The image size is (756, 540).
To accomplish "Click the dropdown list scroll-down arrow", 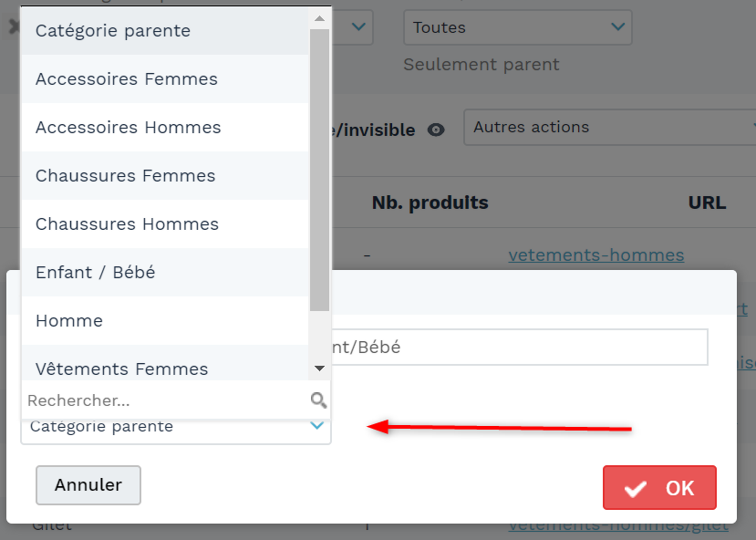I will point(319,369).
